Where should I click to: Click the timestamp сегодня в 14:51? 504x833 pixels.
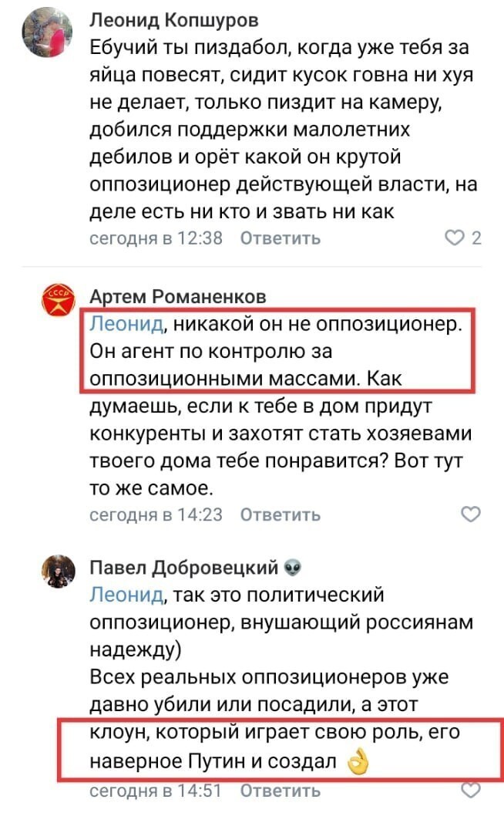pos(155,791)
